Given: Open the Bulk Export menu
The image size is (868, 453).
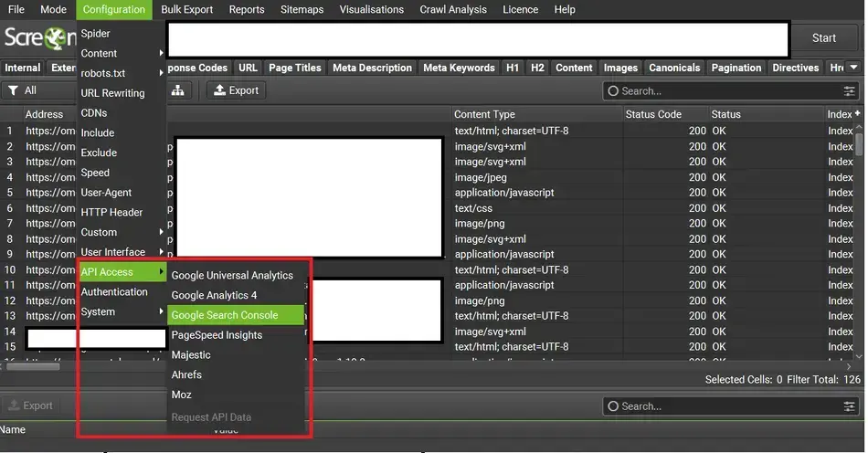Looking at the screenshot, I should pos(186,9).
